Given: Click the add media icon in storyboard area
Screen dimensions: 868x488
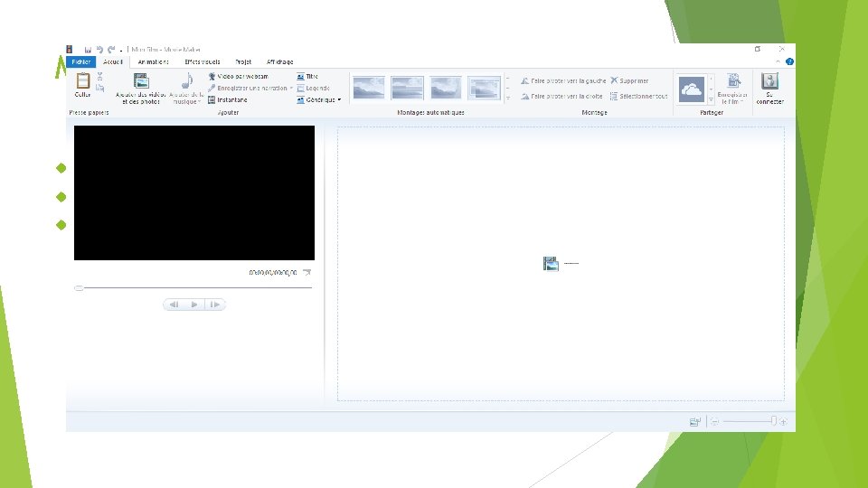Looking at the screenshot, I should point(551,264).
